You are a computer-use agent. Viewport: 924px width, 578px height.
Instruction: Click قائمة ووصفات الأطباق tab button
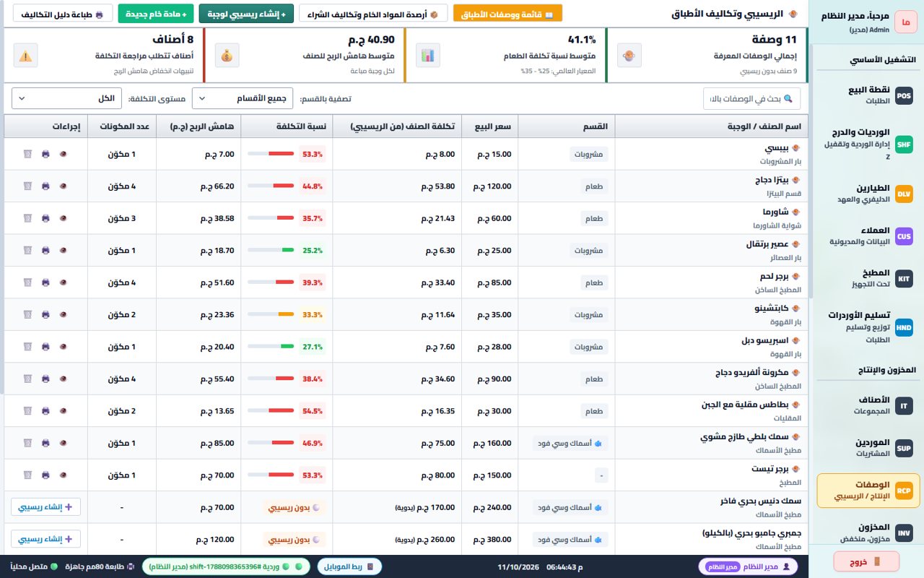(507, 14)
